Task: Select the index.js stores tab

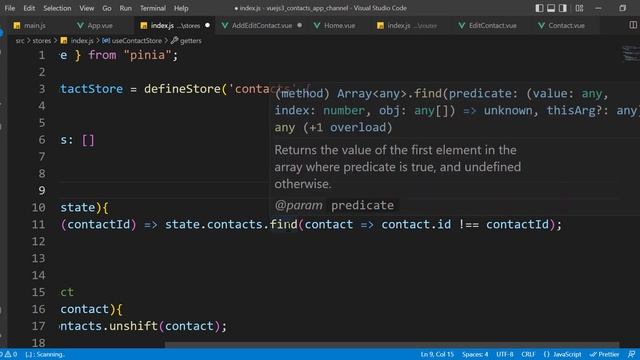Action: tap(175, 25)
